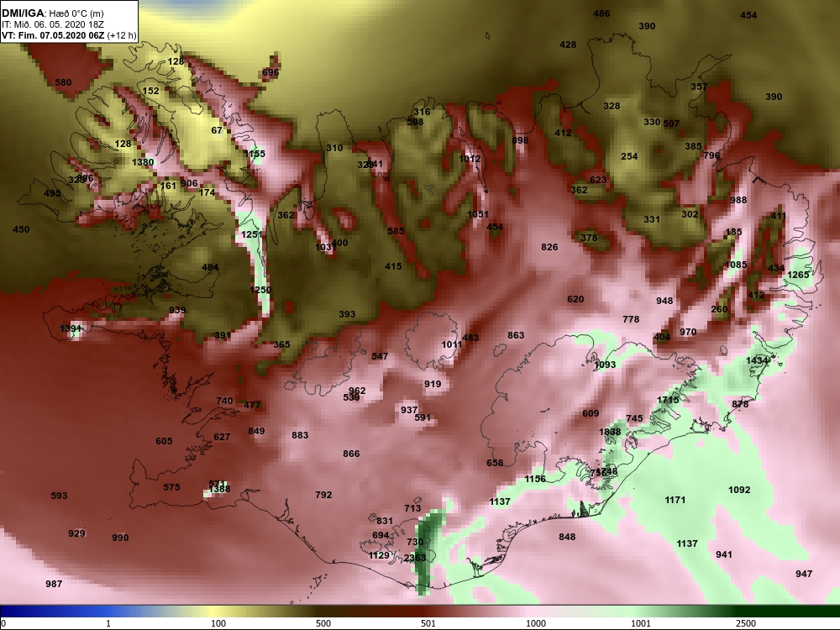This screenshot has height=630, width=840.
Task: Click the 580 label
Action: [63, 82]
